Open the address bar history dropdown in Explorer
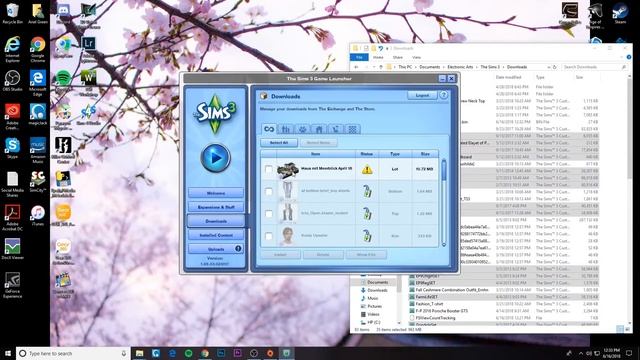This screenshot has height=360, width=640. 548,67
